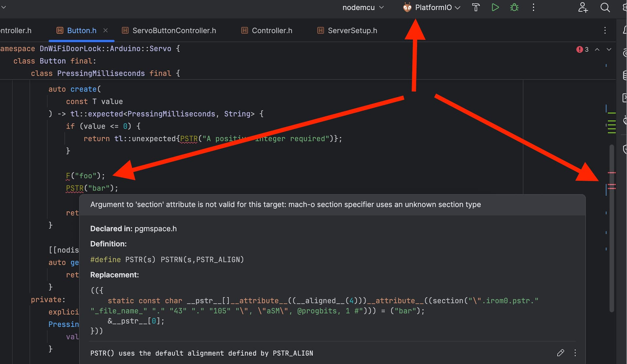Close the Button.h tab
Screen dimensions: 627x364
[x=105, y=30]
